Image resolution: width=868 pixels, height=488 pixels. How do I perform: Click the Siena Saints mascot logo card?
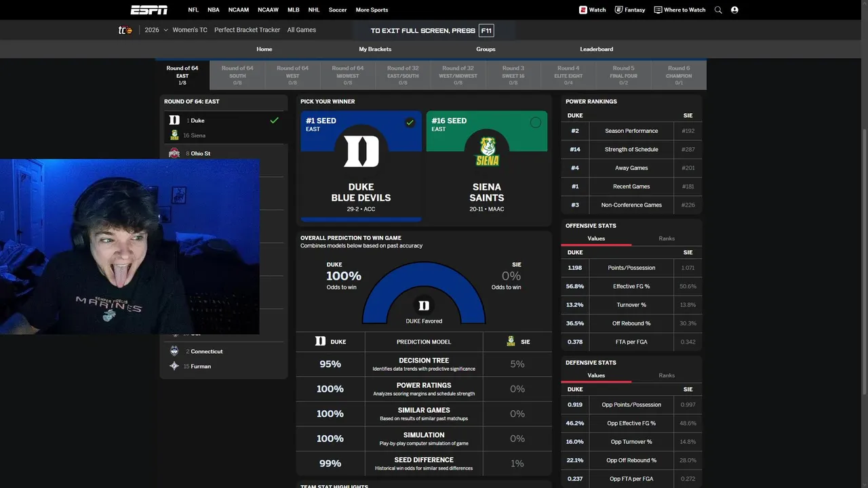pyautogui.click(x=487, y=151)
